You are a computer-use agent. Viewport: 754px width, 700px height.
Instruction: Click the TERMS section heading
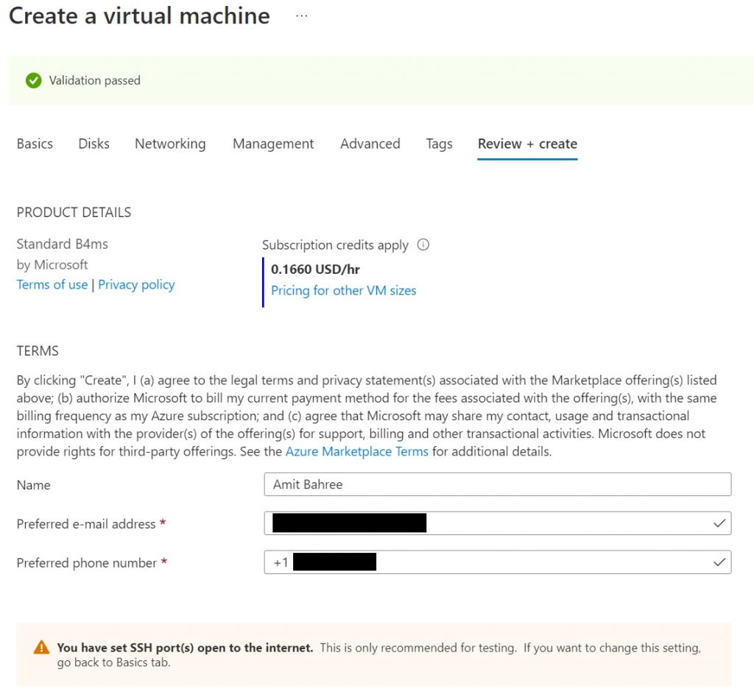(x=38, y=351)
